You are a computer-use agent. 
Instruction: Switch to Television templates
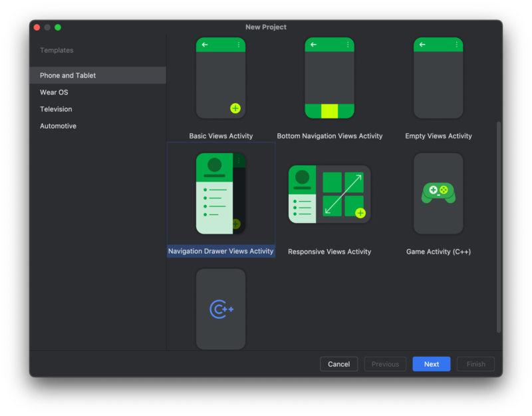[x=56, y=109]
